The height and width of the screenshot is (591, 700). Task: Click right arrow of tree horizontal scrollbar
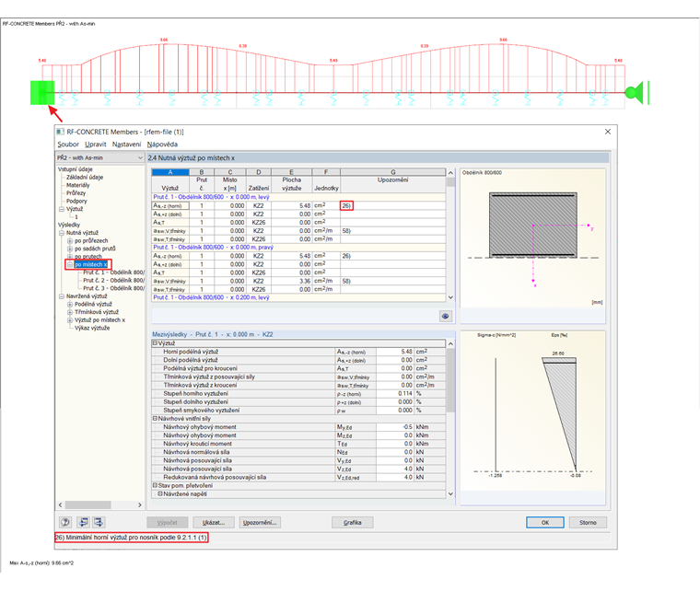pyautogui.click(x=140, y=504)
